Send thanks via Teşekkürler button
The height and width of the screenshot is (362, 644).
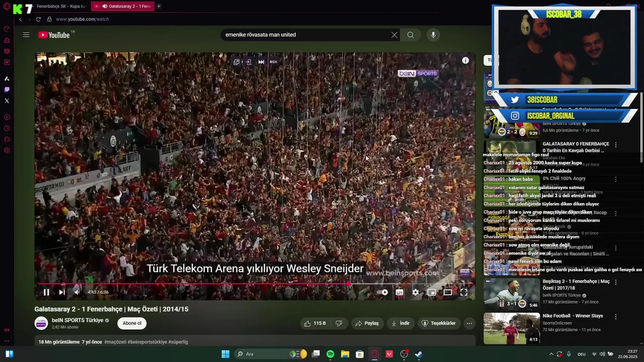(x=438, y=323)
